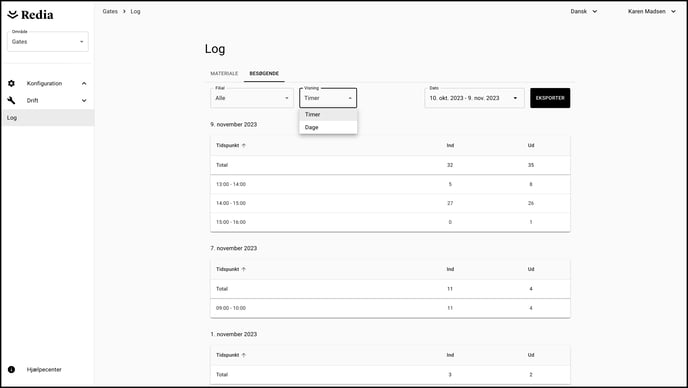
Task: Click the Log page title
Action: (215, 49)
